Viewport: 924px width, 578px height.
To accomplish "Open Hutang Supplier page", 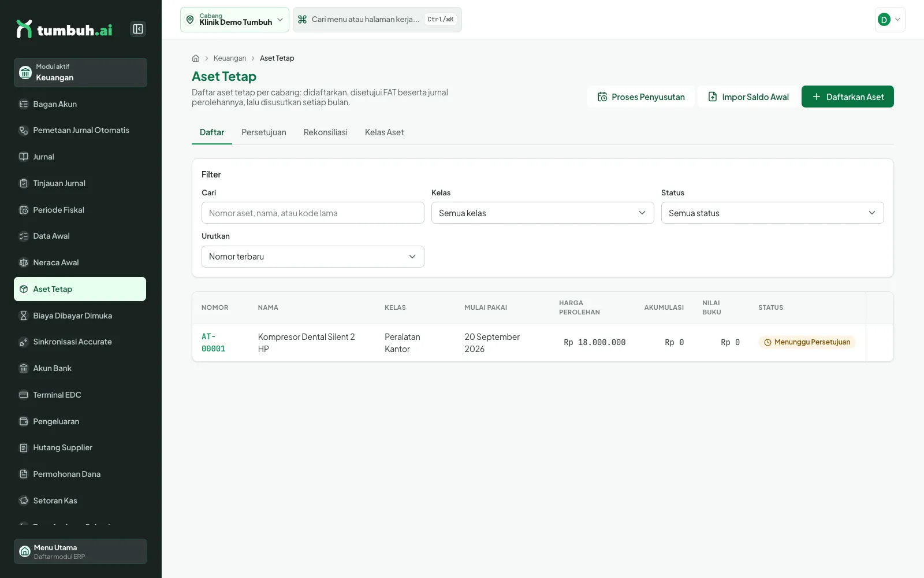I will point(80,447).
